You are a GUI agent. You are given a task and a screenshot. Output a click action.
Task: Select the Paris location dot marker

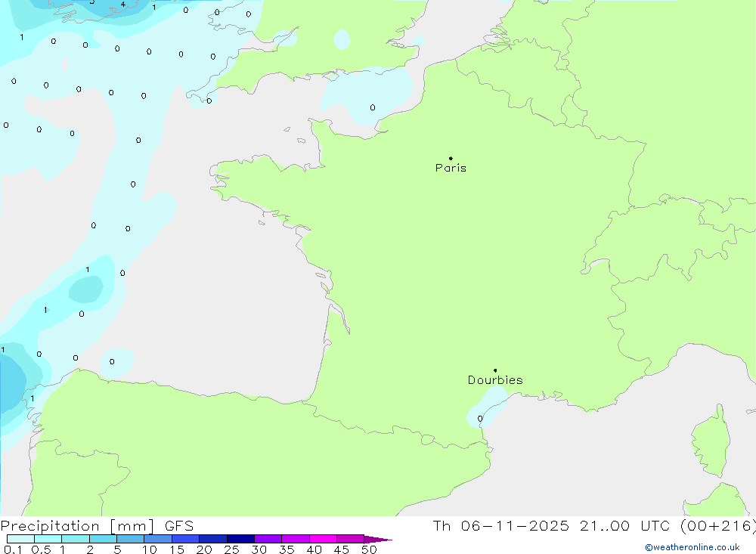tap(451, 158)
